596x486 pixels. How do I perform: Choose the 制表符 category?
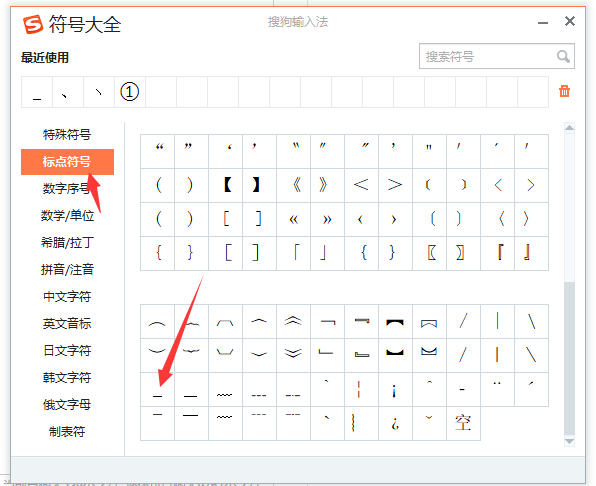tap(67, 431)
